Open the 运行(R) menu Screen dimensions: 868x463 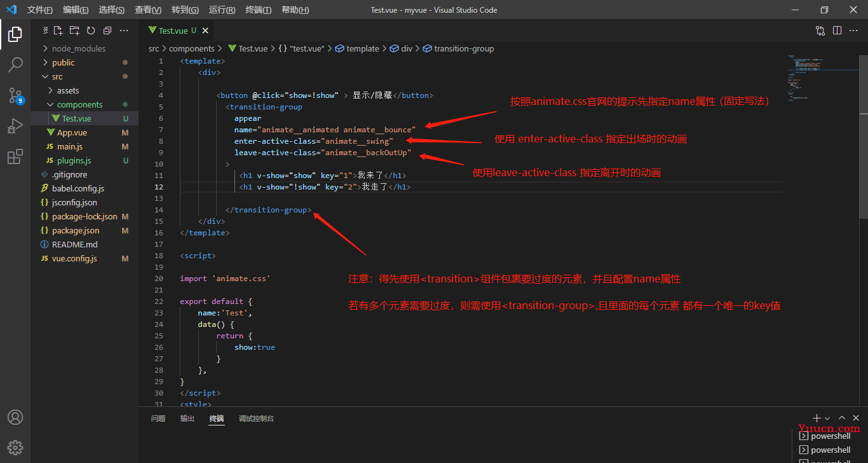tap(222, 10)
